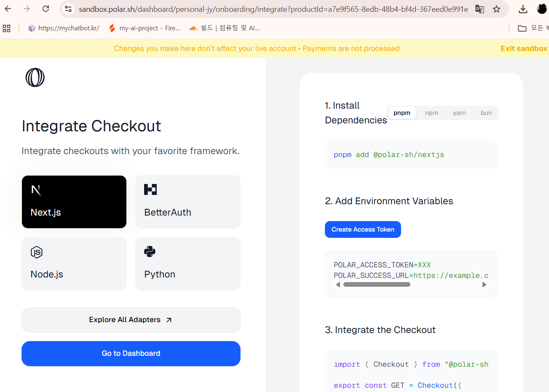Screen dimensions: 549x392
Task: Click the translate page icon
Action: [479, 9]
